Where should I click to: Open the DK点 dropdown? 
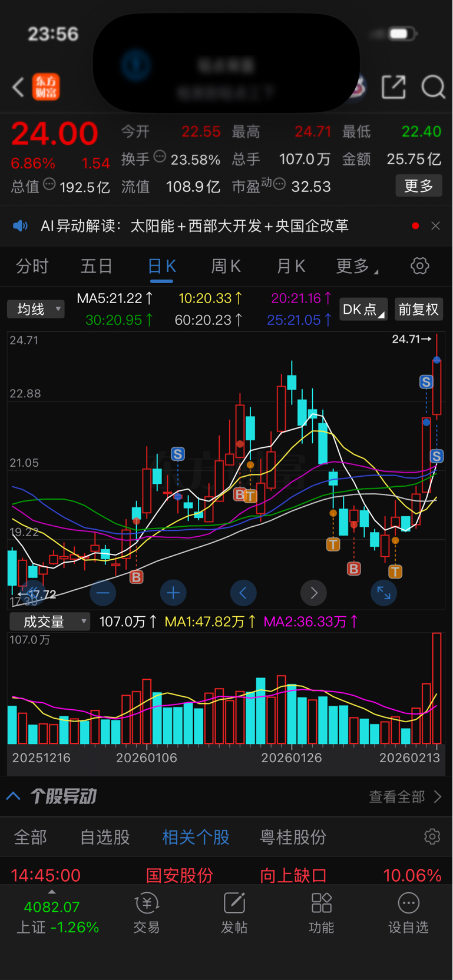[x=363, y=310]
